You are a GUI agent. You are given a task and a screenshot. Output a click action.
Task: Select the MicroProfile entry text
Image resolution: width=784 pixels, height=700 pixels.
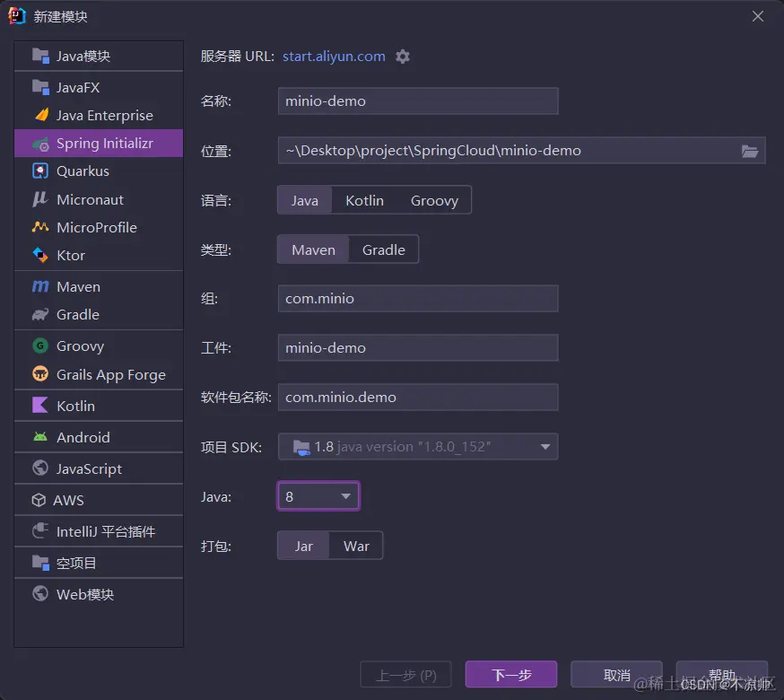click(97, 228)
